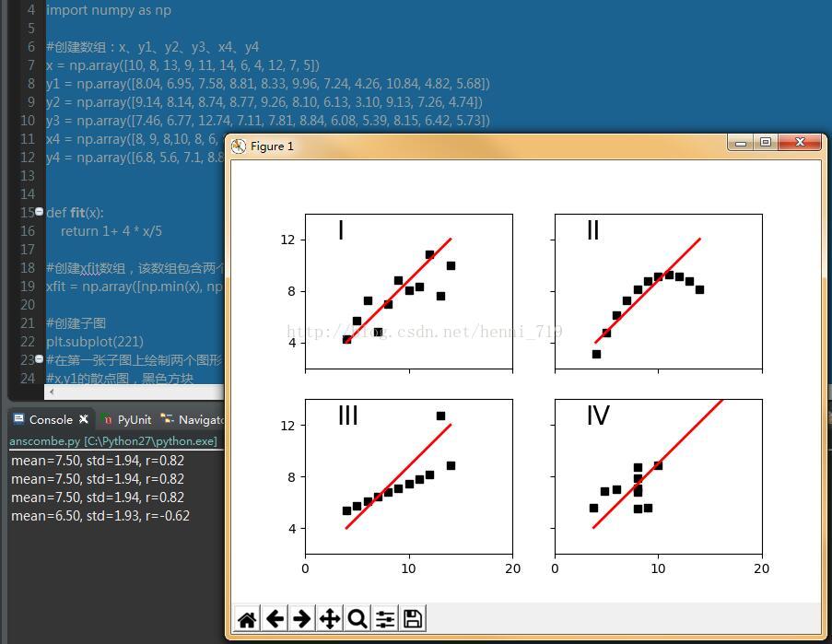832x644 pixels.
Task: Click subplot II label in figure
Action: point(592,230)
